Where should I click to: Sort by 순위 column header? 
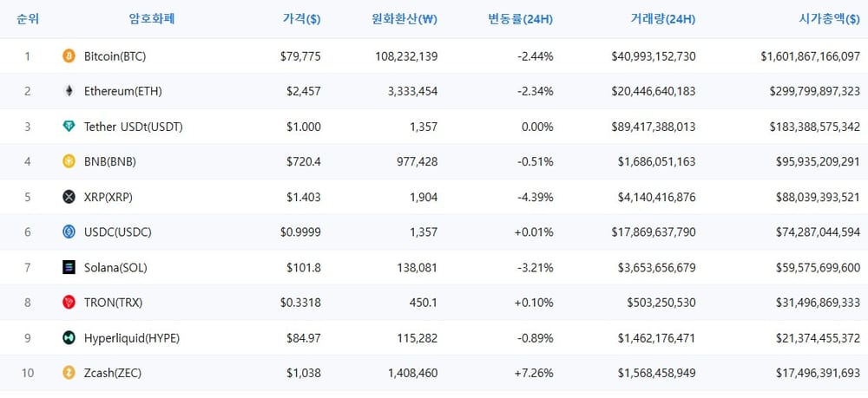pyautogui.click(x=28, y=19)
